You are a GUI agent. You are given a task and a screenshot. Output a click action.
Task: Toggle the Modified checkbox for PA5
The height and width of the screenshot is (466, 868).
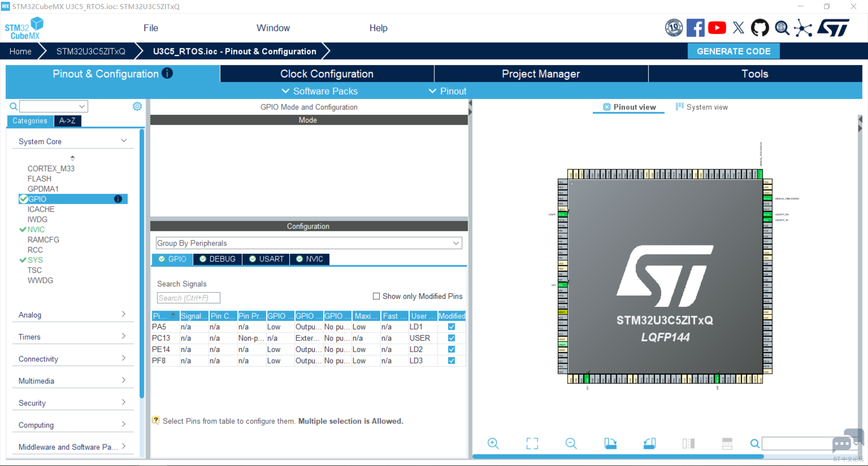pyautogui.click(x=451, y=327)
